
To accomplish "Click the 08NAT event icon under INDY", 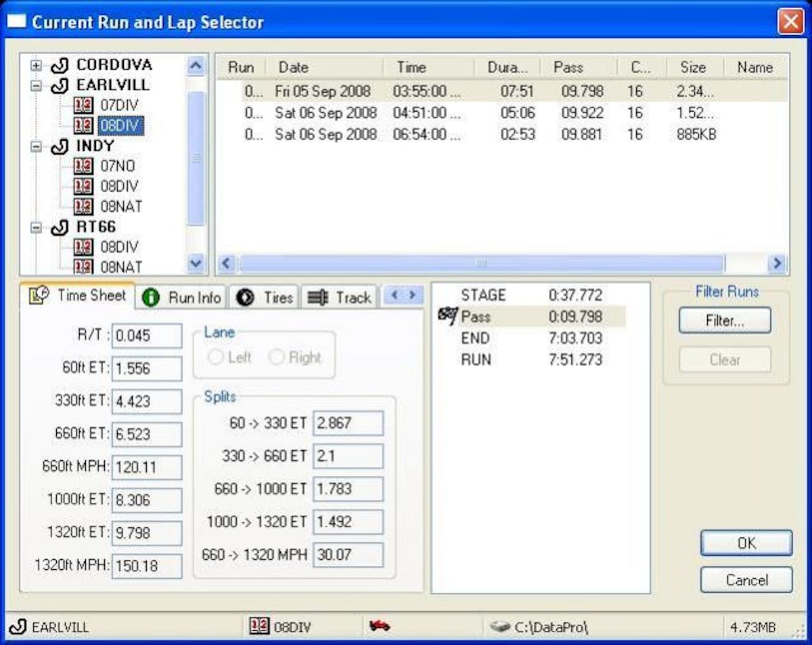I will [x=83, y=206].
